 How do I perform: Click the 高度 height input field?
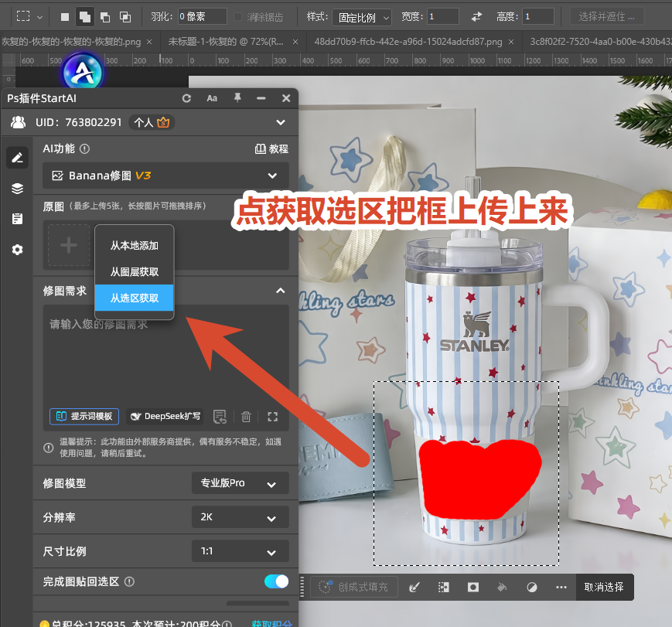538,17
